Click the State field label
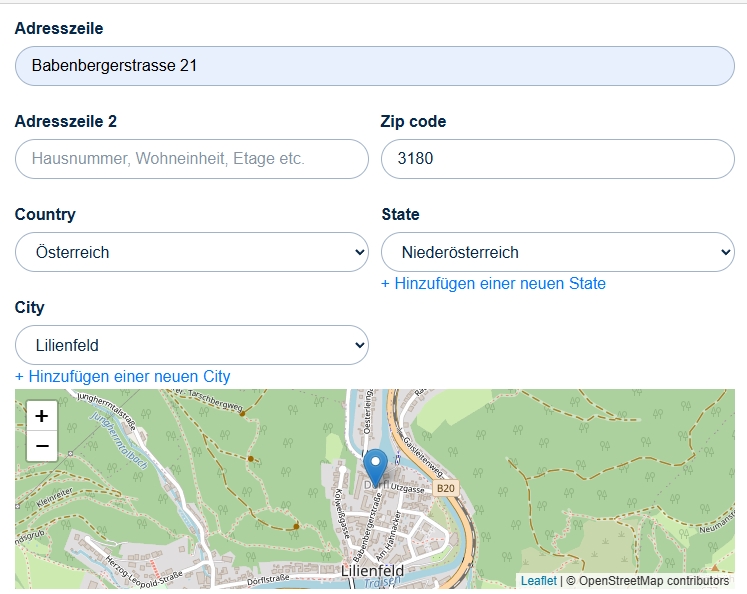 tap(400, 214)
